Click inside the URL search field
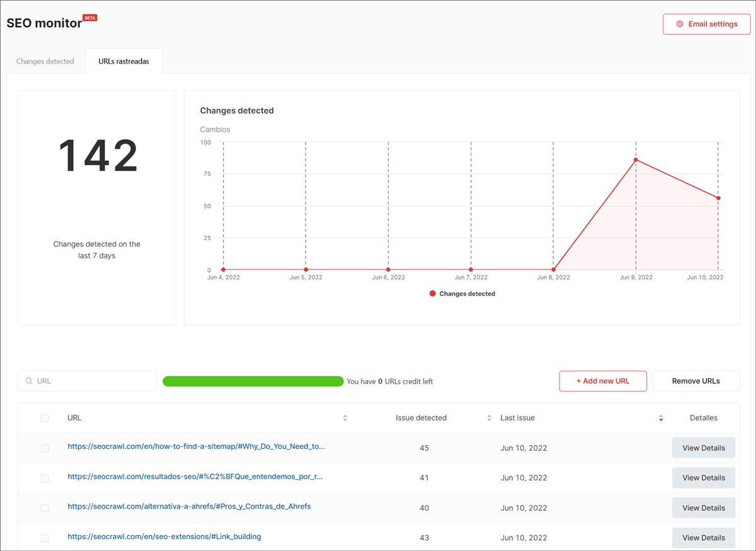The image size is (756, 551). point(88,381)
